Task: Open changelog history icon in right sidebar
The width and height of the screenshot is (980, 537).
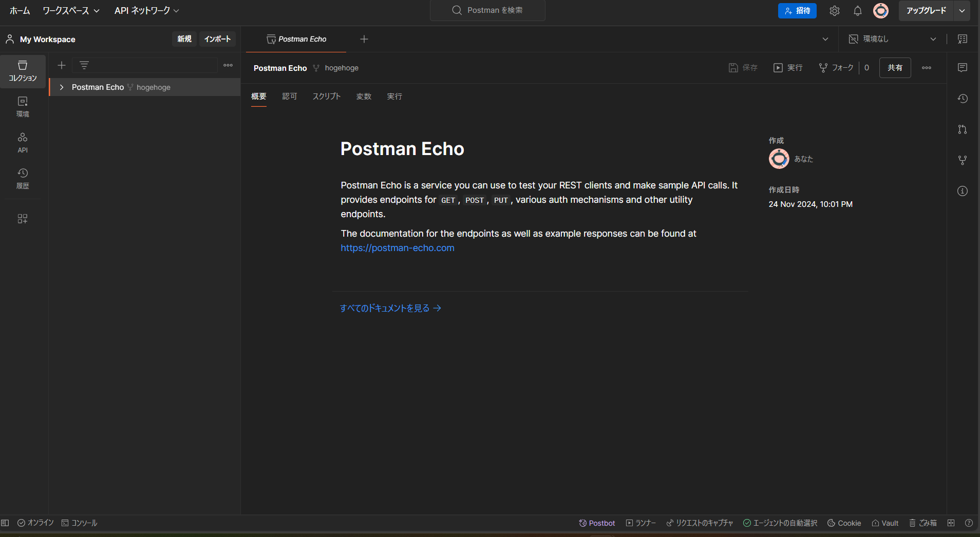Action: click(x=963, y=99)
